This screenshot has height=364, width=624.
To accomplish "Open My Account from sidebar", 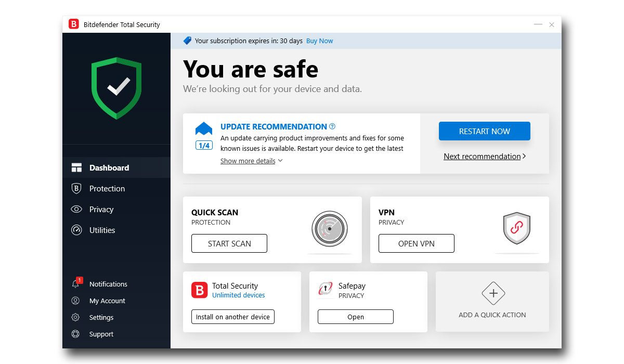I will pyautogui.click(x=107, y=301).
